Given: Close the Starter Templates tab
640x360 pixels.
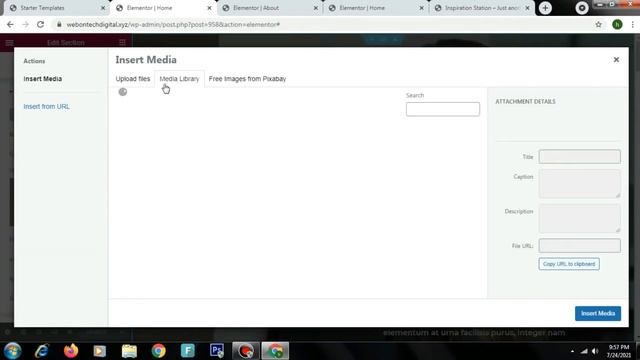Looking at the screenshot, I should 103,8.
